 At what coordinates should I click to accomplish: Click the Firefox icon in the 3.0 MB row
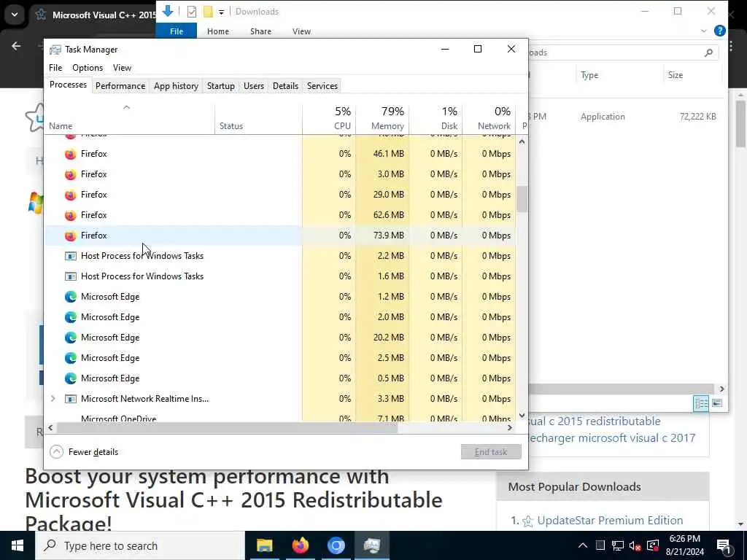71,174
